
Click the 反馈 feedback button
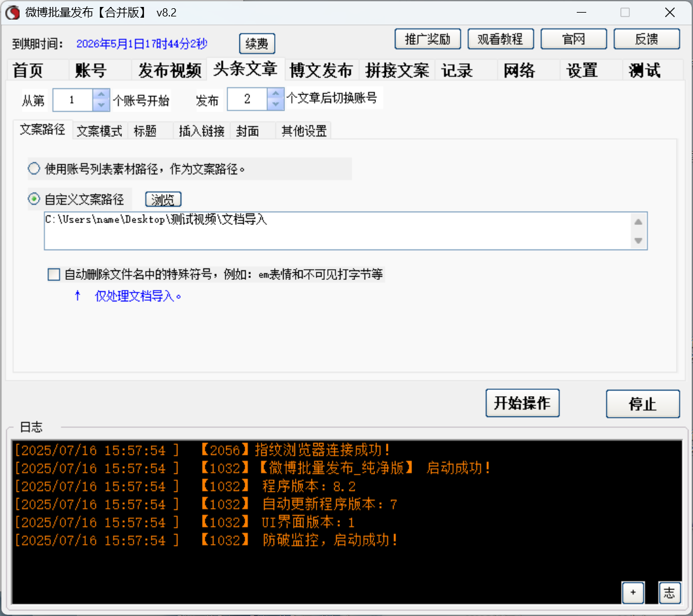pyautogui.click(x=647, y=39)
